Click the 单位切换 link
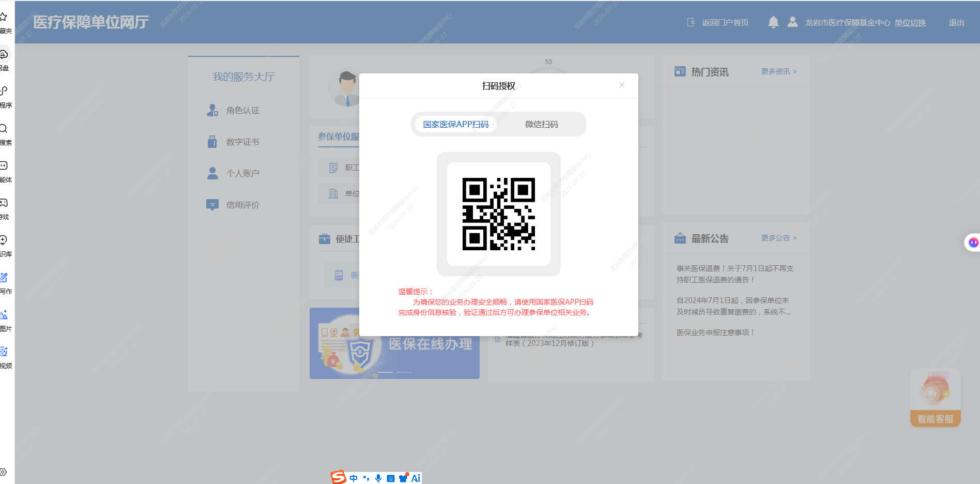This screenshot has height=484, width=980. (x=910, y=22)
